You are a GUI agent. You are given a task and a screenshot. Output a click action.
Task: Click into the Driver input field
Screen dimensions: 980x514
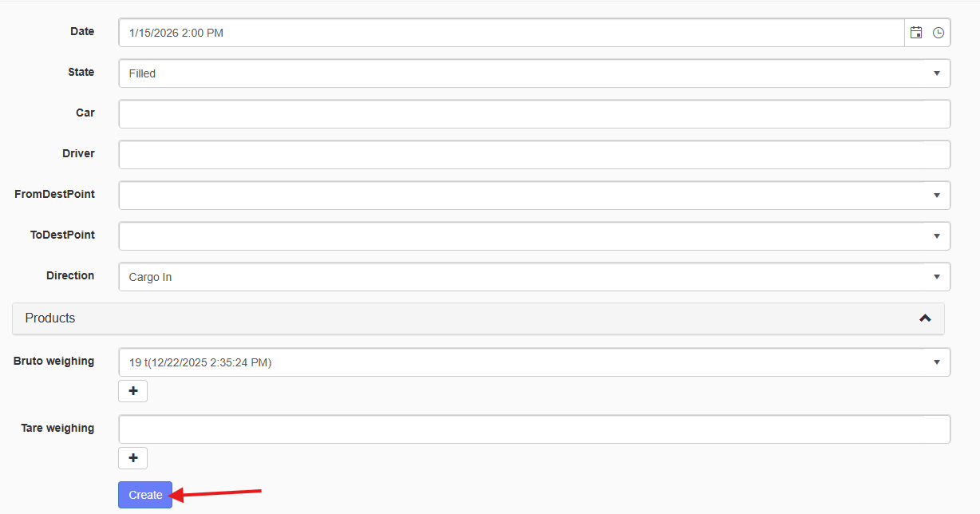click(x=534, y=155)
